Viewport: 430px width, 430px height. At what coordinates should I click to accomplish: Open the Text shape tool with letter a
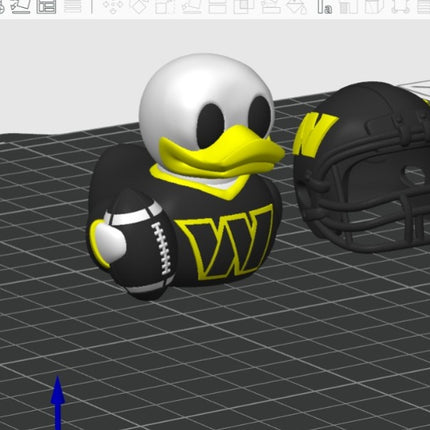tap(324, 6)
